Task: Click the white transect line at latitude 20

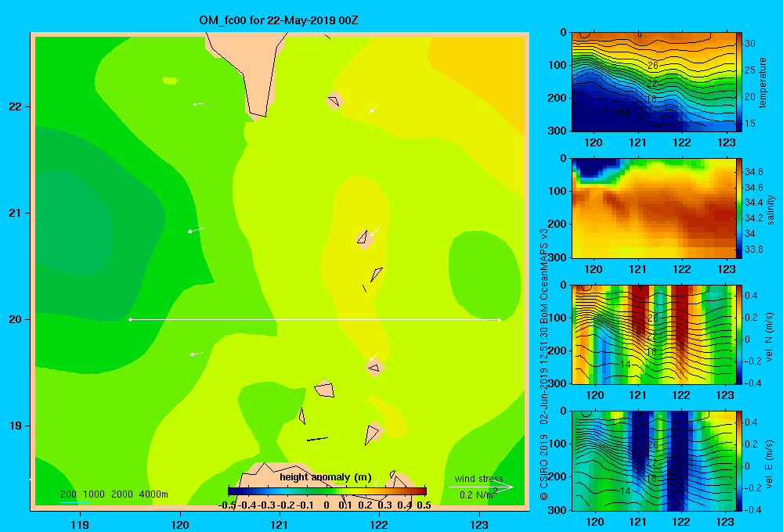Action: [x=315, y=319]
